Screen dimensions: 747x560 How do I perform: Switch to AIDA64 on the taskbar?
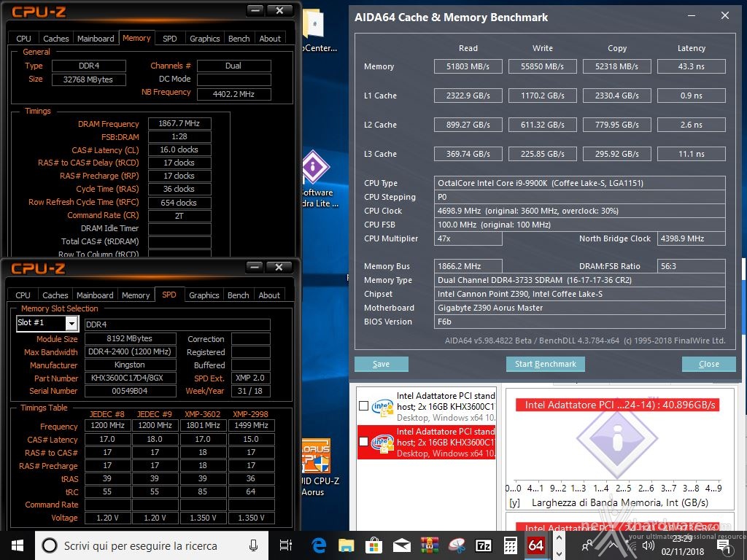tap(536, 545)
